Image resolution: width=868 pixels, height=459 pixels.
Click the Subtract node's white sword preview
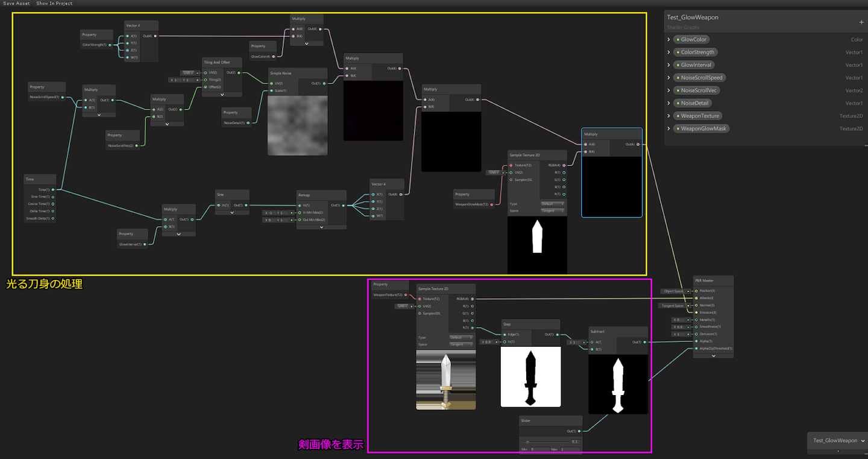pos(618,384)
